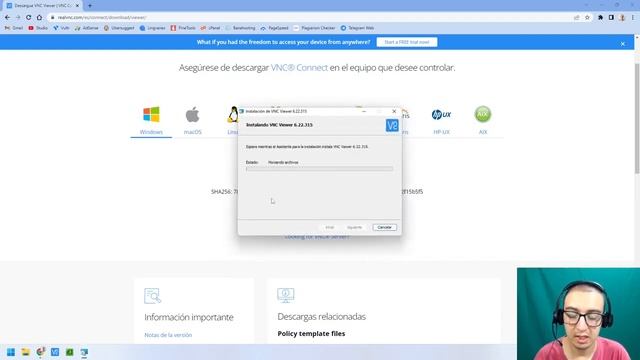
Task: Select the macOS platform tab
Action: click(x=193, y=121)
